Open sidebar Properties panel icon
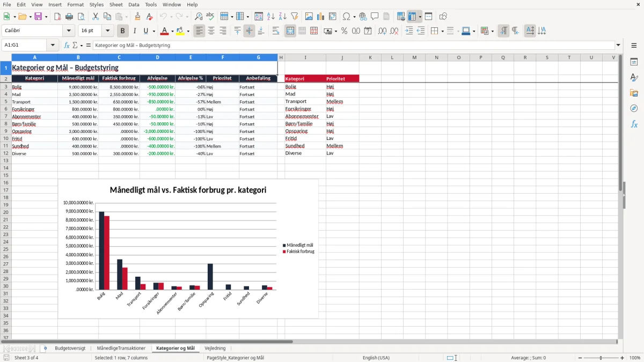Image resolution: width=644 pixels, height=362 pixels. click(634, 62)
